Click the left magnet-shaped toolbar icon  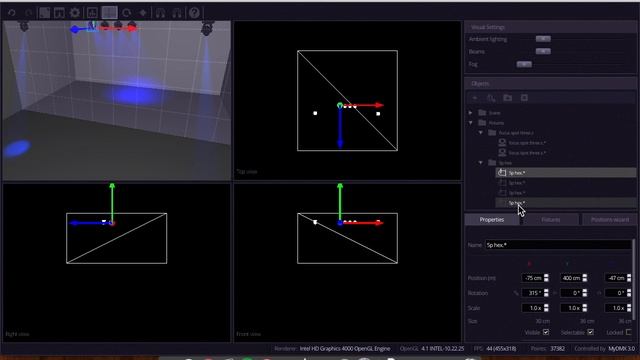click(x=160, y=13)
